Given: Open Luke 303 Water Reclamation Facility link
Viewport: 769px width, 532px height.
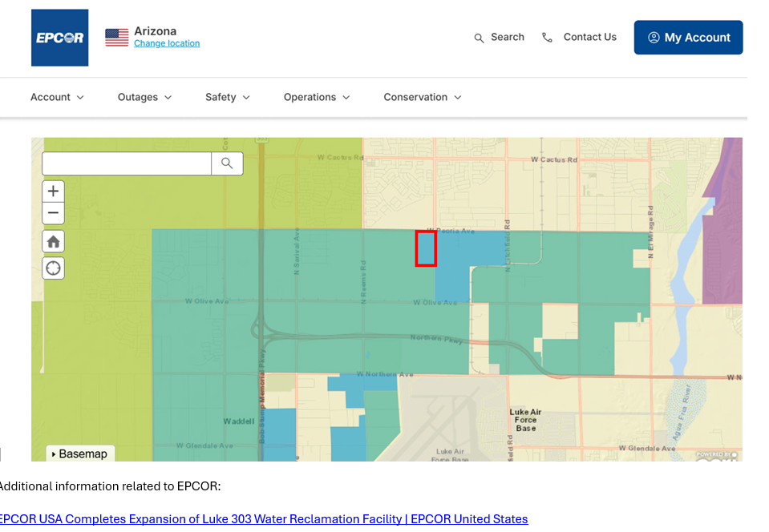Looking at the screenshot, I should click(263, 519).
